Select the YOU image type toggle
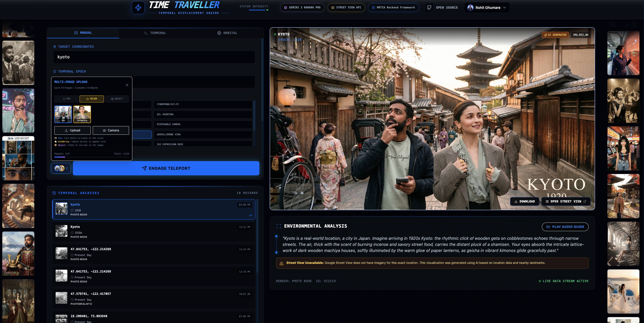644x323 pixels. [x=67, y=99]
